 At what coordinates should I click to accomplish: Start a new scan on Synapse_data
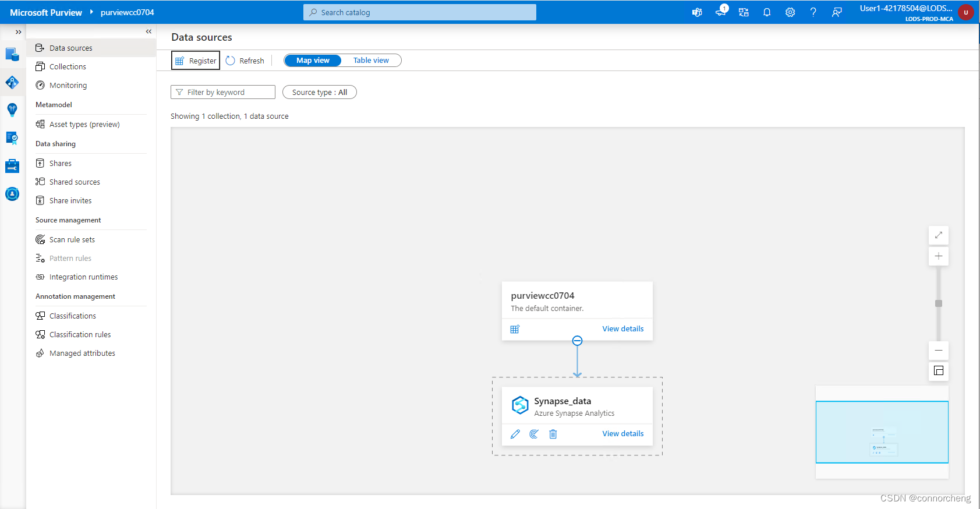(x=534, y=434)
